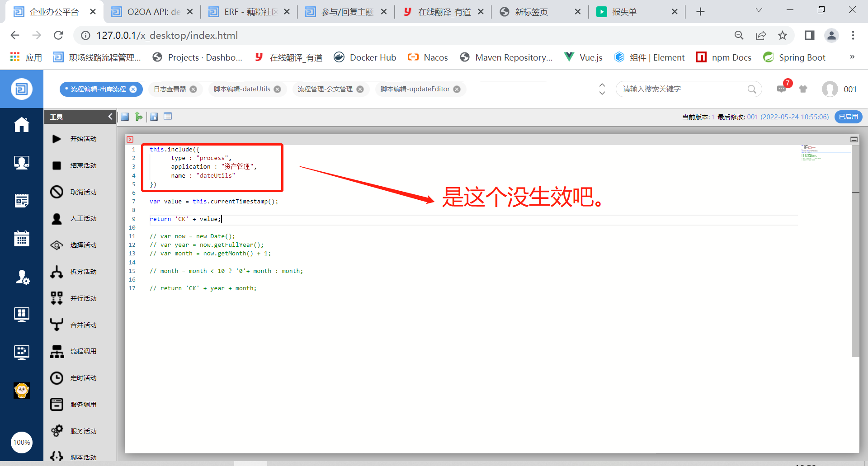Viewport: 868px width, 466px height.
Task: Open the monitor grid icon in the left sidebar
Action: tap(22, 314)
